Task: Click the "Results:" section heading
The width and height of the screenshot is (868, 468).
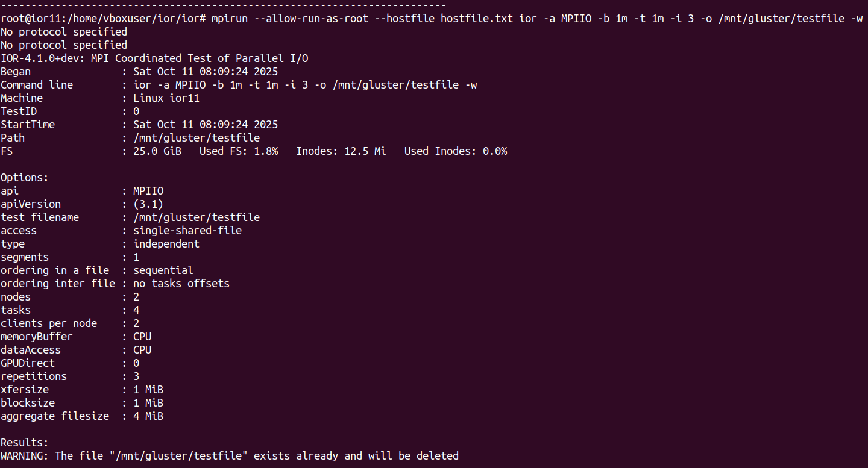Action: pos(25,443)
